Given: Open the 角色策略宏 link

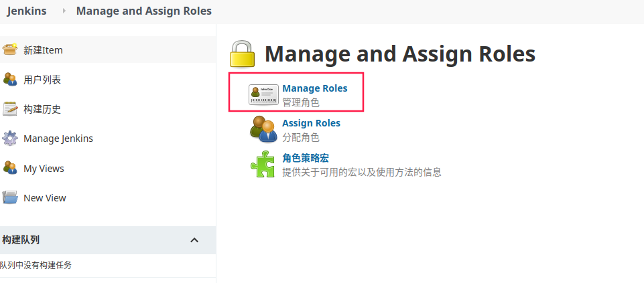Looking at the screenshot, I should point(306,158).
